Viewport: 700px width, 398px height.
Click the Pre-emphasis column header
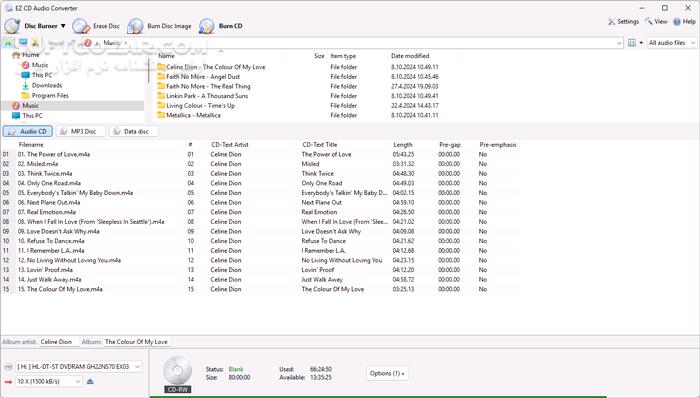click(498, 145)
